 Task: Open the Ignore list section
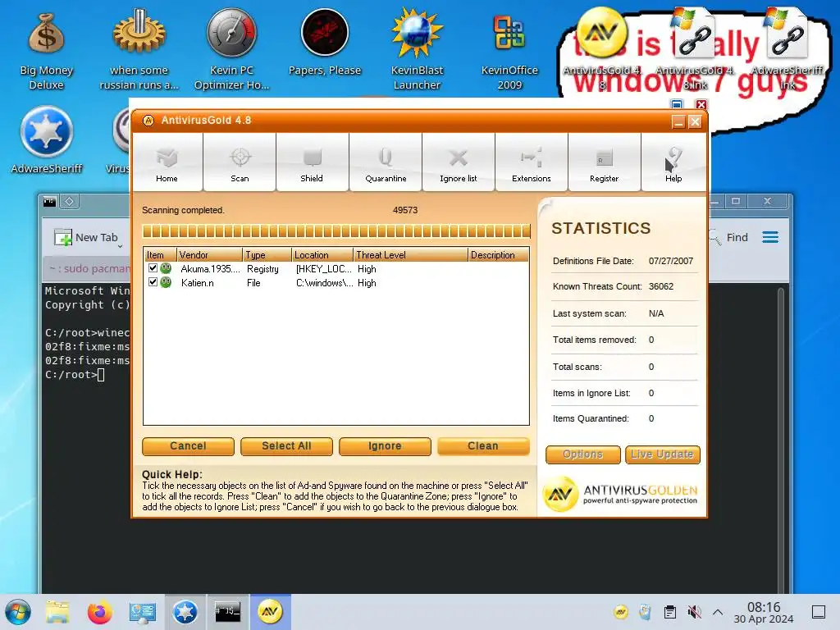[x=458, y=163]
